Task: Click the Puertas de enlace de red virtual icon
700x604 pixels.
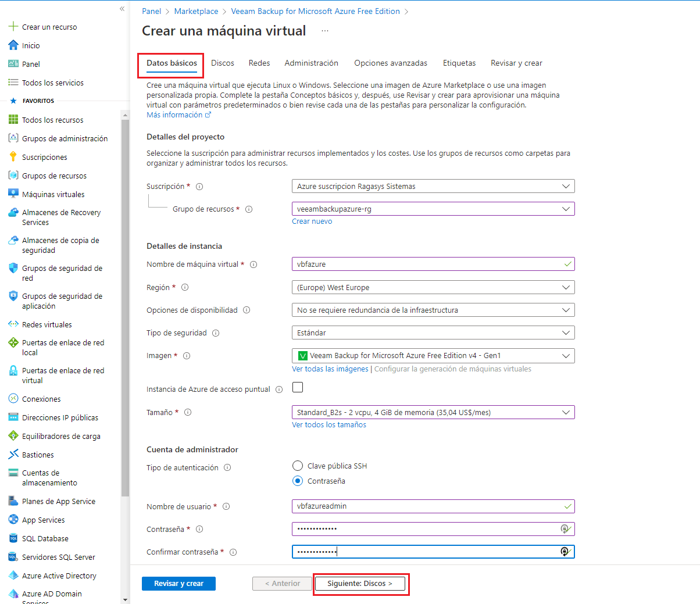Action: coord(13,371)
